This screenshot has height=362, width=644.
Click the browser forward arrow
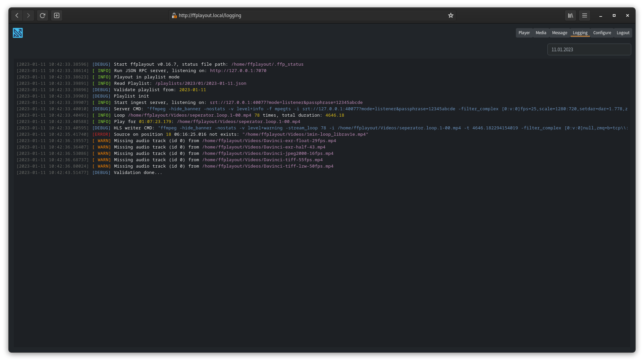[29, 15]
